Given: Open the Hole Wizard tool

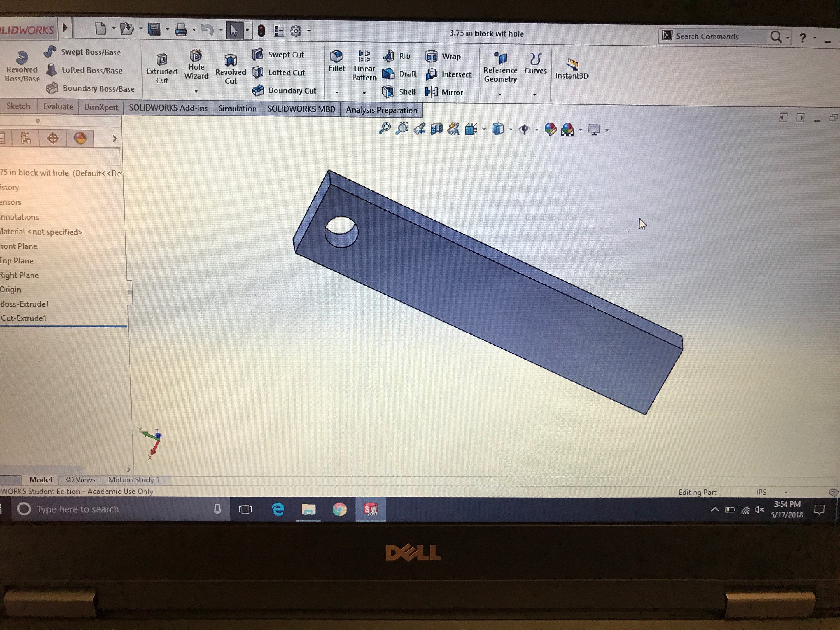Looking at the screenshot, I should tap(196, 56).
